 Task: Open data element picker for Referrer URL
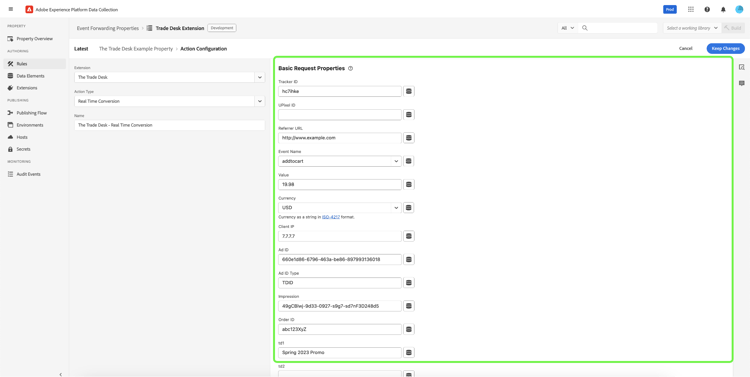(x=408, y=138)
